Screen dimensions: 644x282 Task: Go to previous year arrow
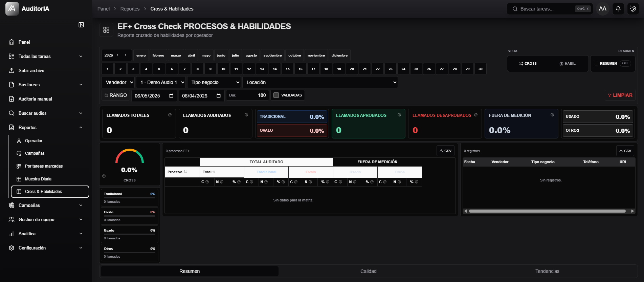click(x=117, y=55)
